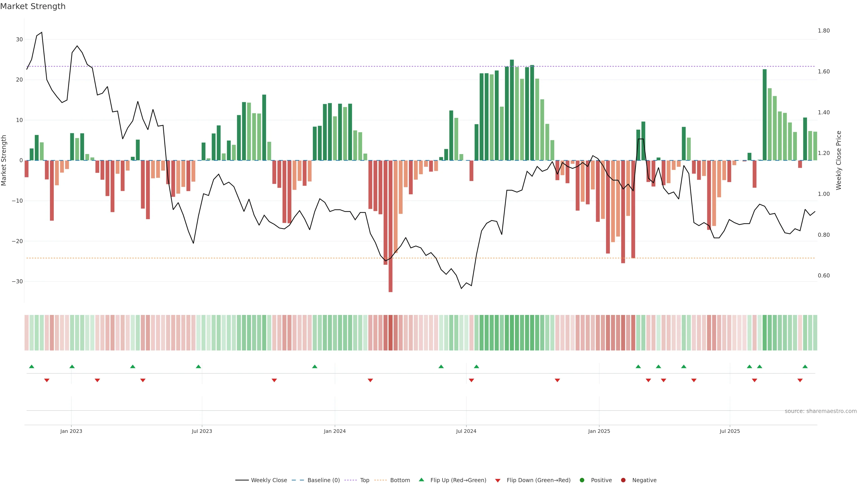Image resolution: width=868 pixels, height=488 pixels.
Task: Click the green Positive circle legend icon
Action: [582, 480]
